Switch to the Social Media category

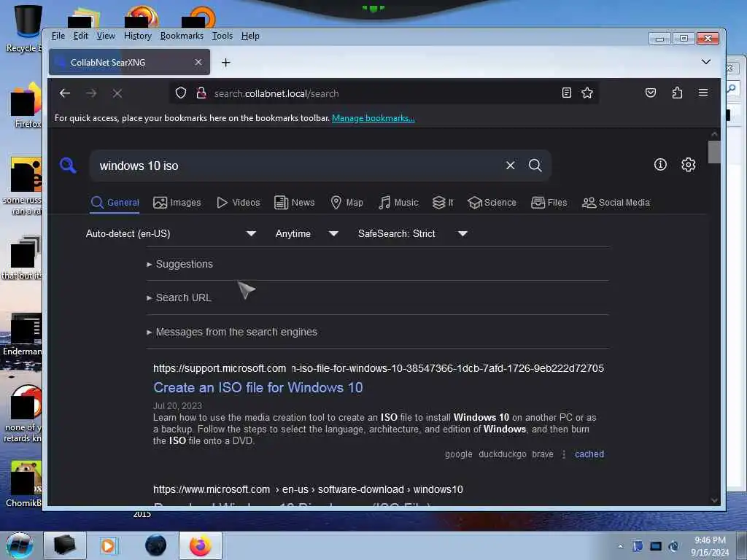(616, 203)
